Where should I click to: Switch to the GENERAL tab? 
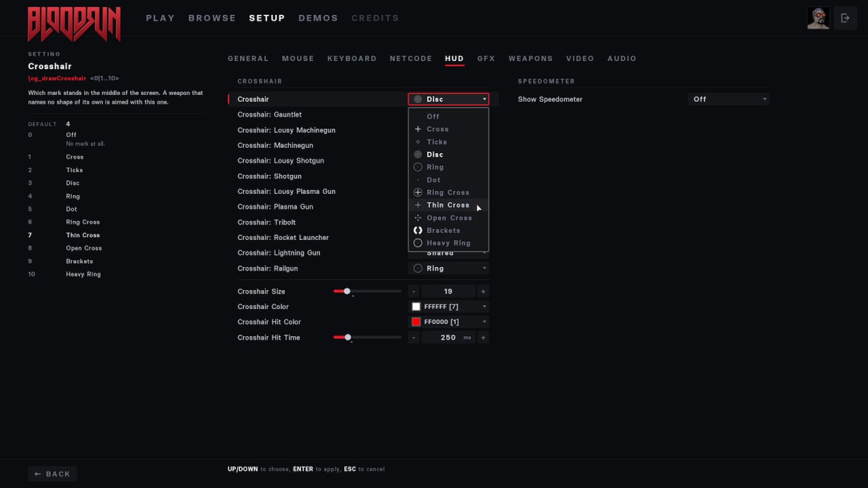point(248,59)
